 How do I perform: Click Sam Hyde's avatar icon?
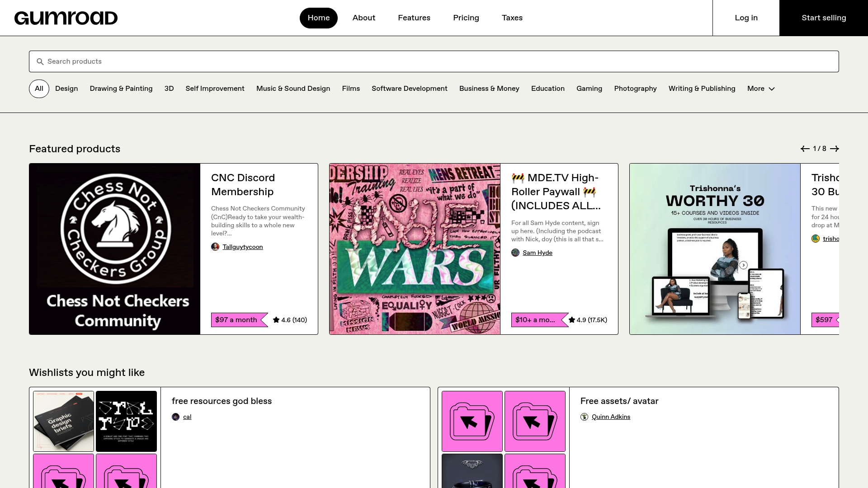[515, 253]
